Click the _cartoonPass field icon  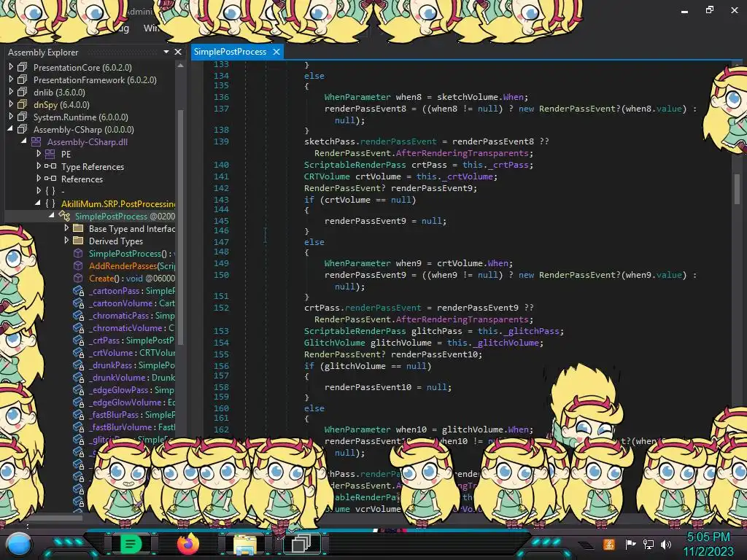[78, 290]
